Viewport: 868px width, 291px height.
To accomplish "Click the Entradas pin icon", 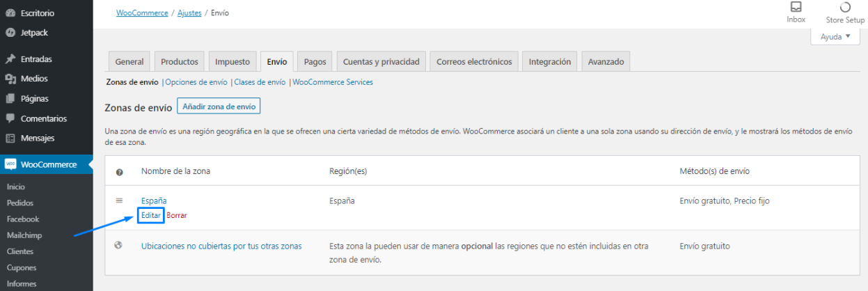I will pyautogui.click(x=10, y=59).
